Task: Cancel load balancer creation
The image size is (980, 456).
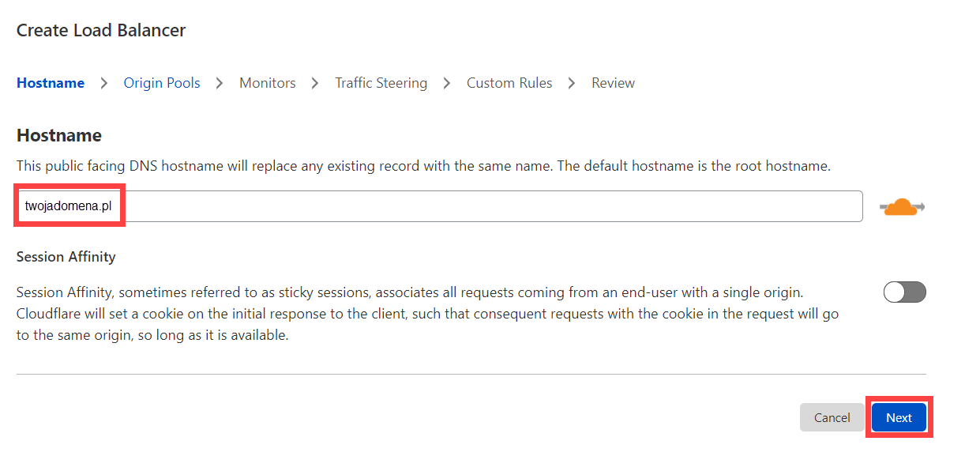Action: tap(832, 417)
